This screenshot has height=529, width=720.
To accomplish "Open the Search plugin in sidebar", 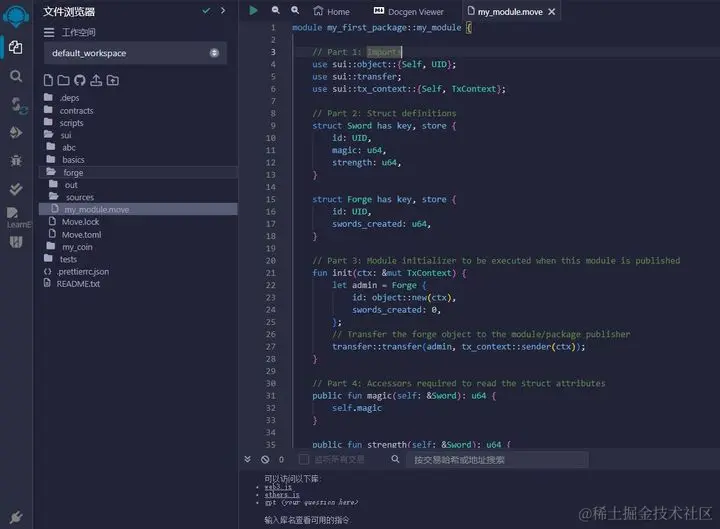I will (x=16, y=76).
